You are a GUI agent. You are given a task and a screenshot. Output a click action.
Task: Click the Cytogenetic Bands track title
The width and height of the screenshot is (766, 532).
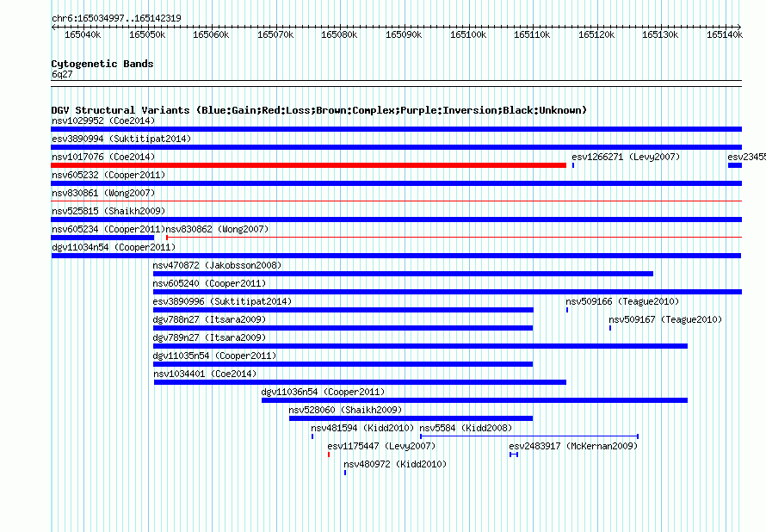click(102, 64)
